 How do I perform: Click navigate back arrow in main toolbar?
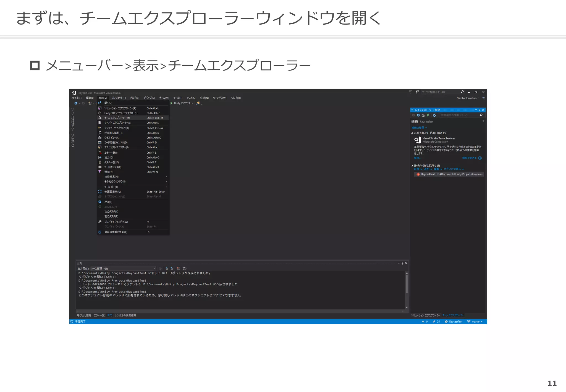pyautogui.click(x=76, y=103)
